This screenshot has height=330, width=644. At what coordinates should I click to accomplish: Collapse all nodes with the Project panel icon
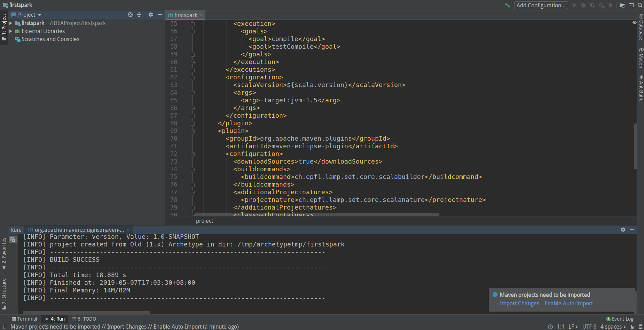(139, 15)
